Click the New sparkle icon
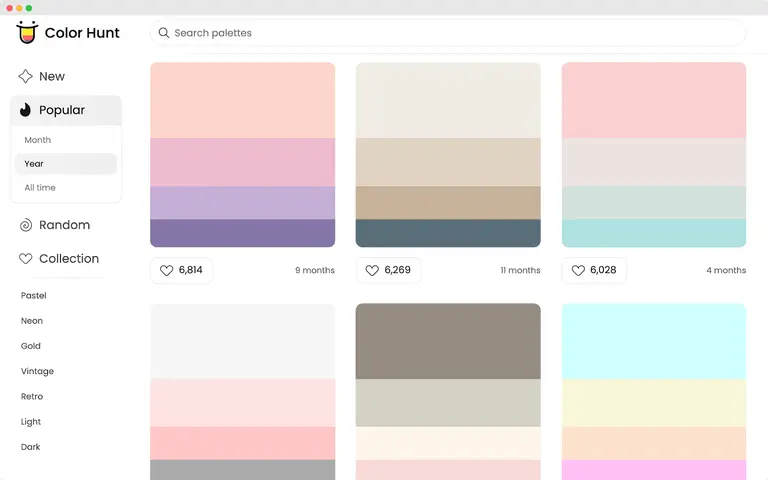Image resolution: width=768 pixels, height=480 pixels. coord(25,76)
